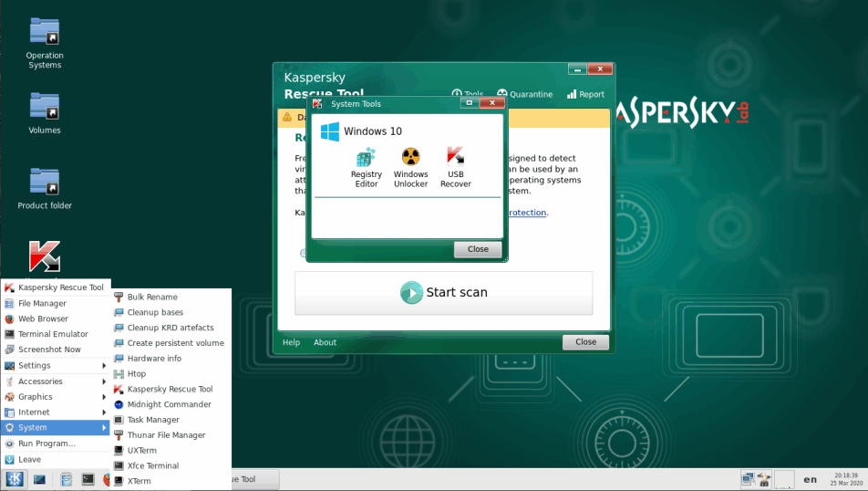Click the network computers tray icon

coord(749,479)
